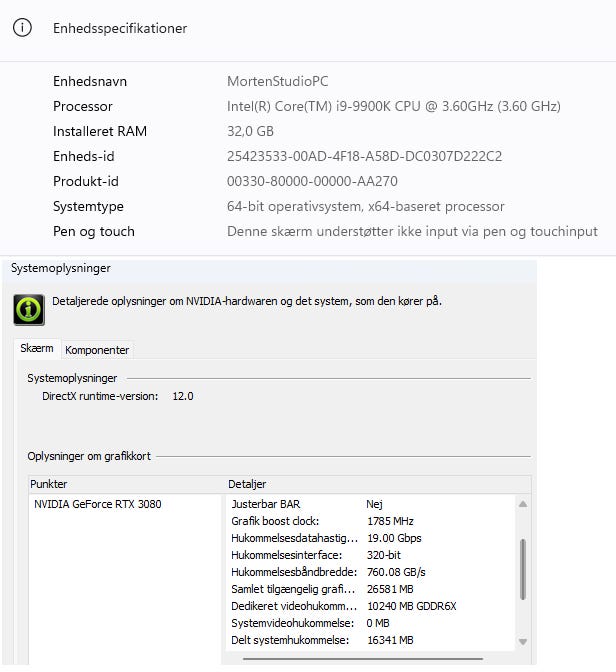Click the 16341 MB shared memory value
This screenshot has height=672, width=616.
(x=390, y=640)
